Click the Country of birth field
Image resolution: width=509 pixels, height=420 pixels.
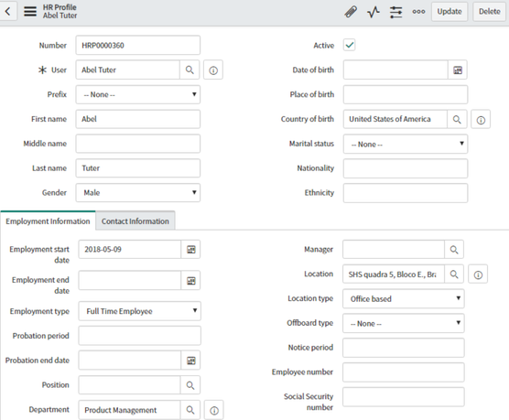(x=395, y=119)
